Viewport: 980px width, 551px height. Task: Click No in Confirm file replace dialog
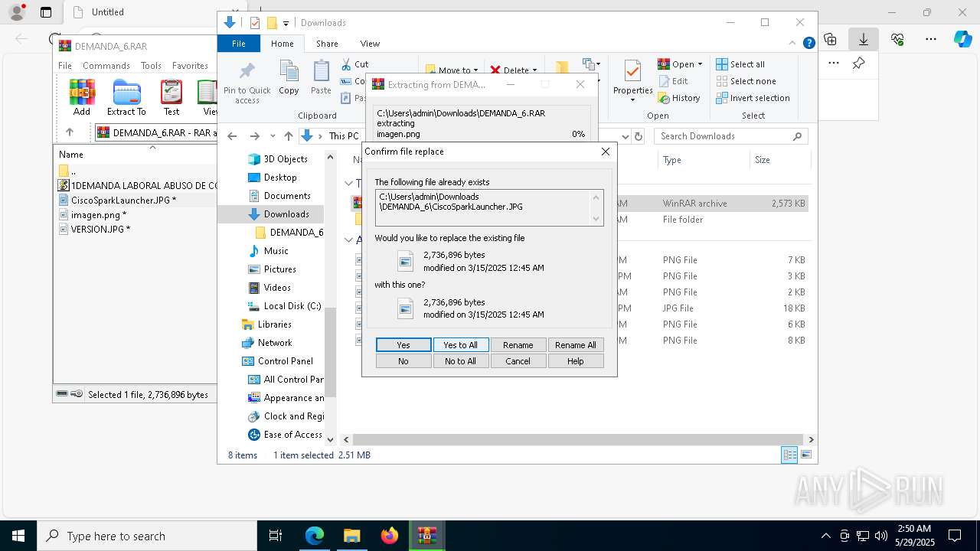[x=403, y=361]
